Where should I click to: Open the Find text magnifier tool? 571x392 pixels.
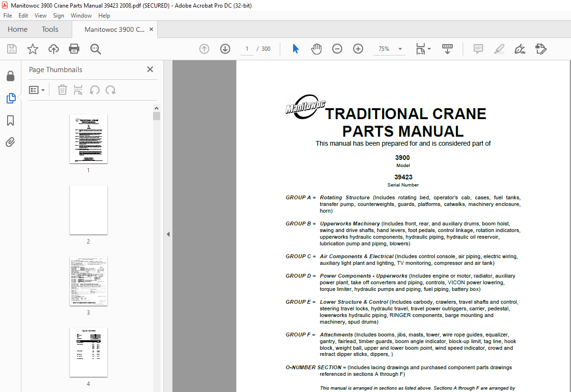point(96,49)
